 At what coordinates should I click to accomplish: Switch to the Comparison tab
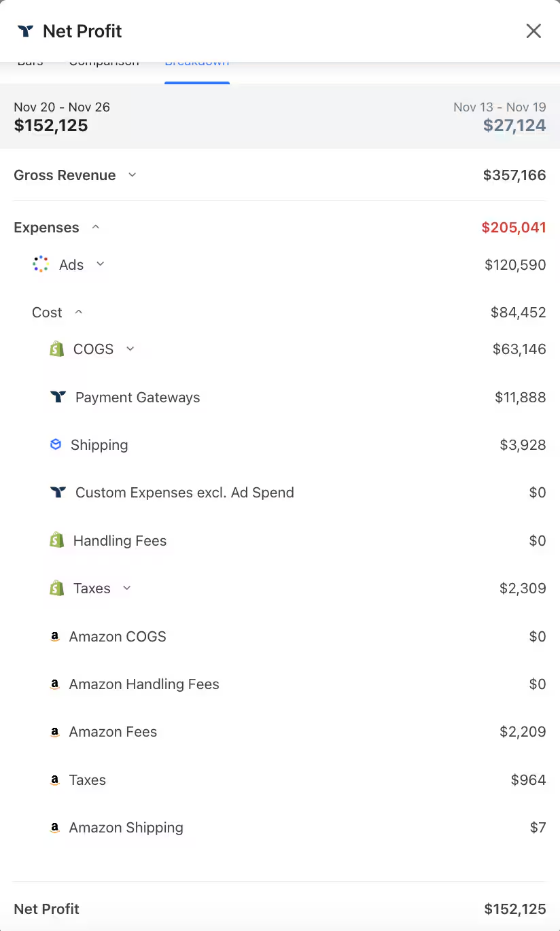coord(103,63)
